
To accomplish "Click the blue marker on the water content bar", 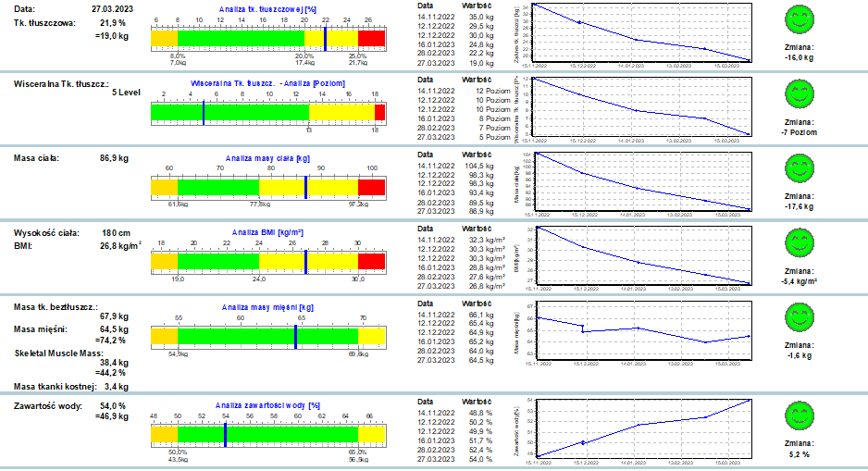I will [x=225, y=434].
